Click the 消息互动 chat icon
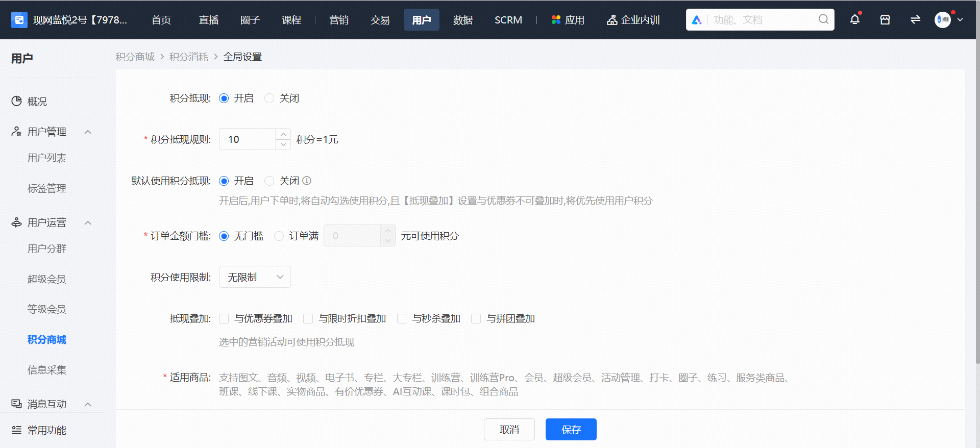The width and height of the screenshot is (980, 448). pos(17,404)
